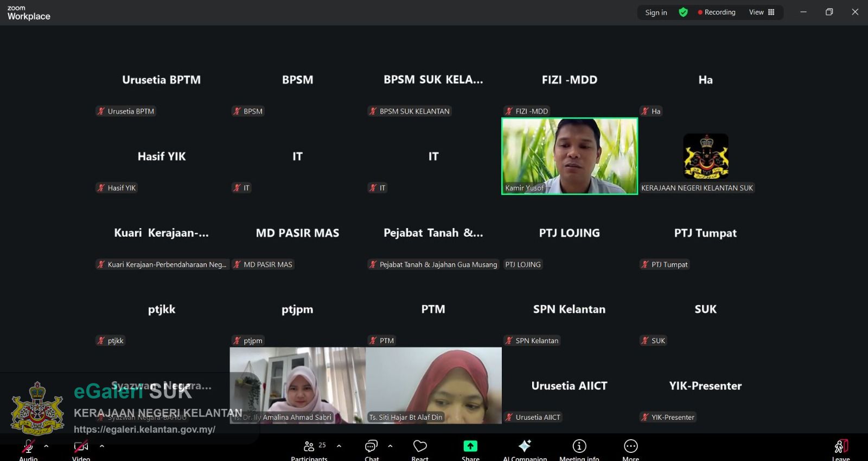Minimize the Zoom Workplace window
Image resolution: width=868 pixels, height=461 pixels.
[803, 12]
